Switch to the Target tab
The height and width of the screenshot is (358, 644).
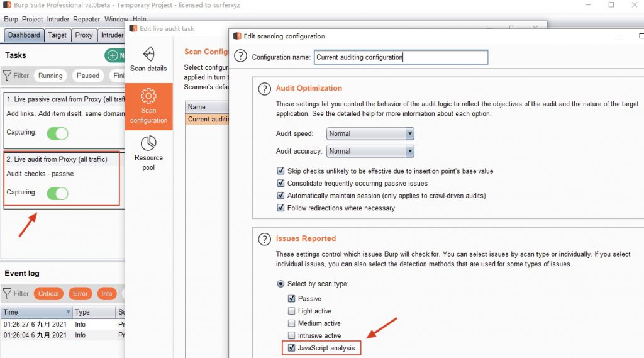57,35
